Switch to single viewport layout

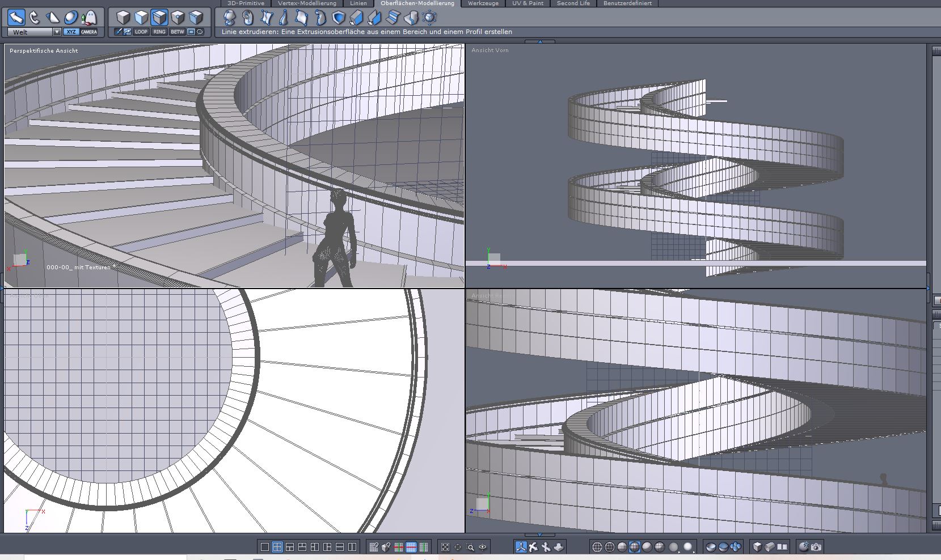click(x=265, y=547)
